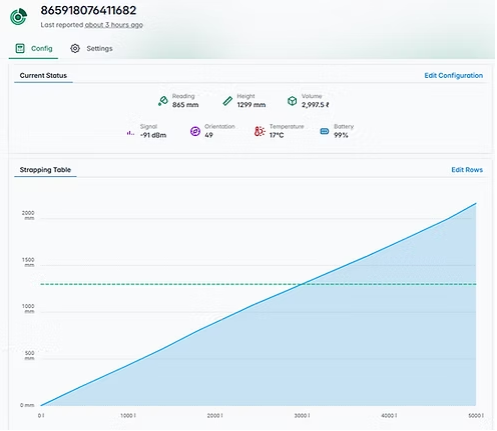The width and height of the screenshot is (497, 431).
Task: Click the '1000 l' x-axis label
Action: point(128,416)
